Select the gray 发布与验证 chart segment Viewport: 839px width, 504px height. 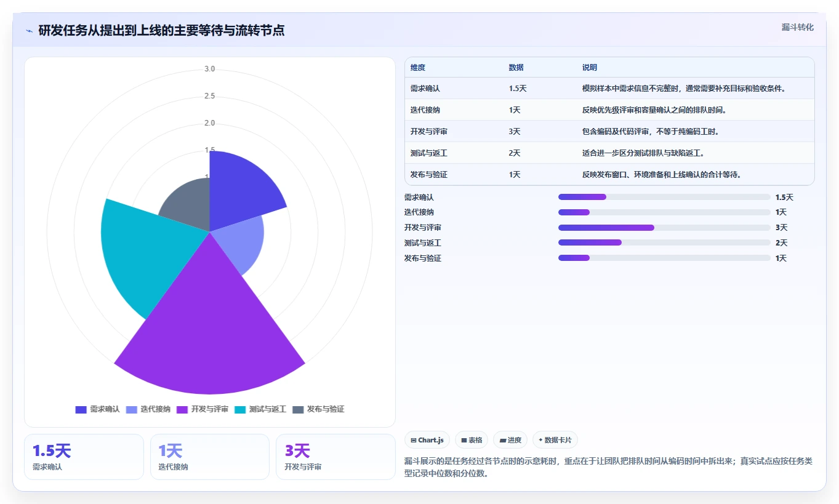[x=190, y=203]
